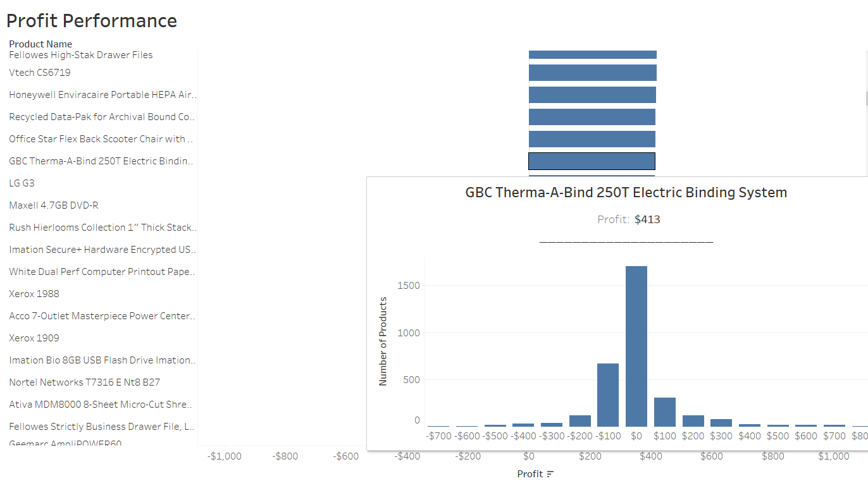
Task: Click the $700 label on histogram axis
Action: 834,436
